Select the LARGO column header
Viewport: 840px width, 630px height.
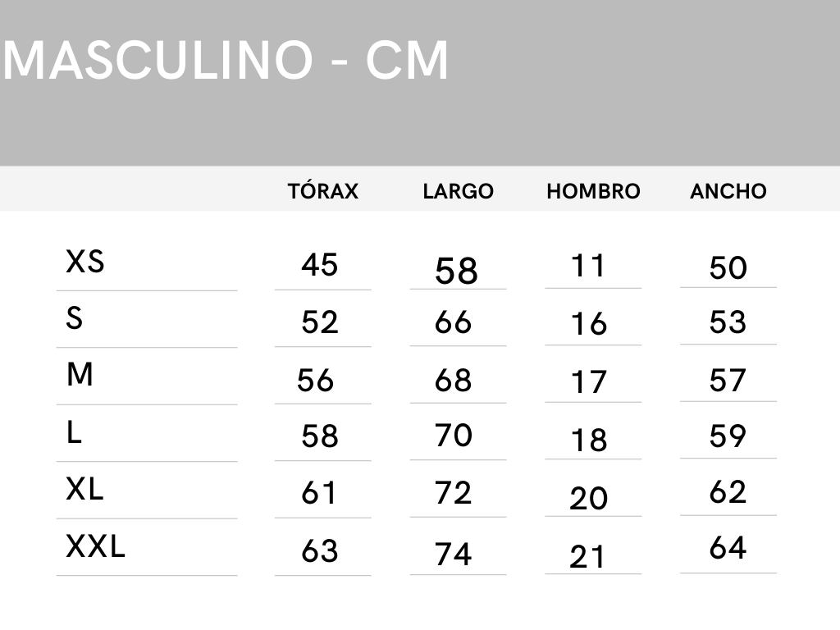(458, 191)
